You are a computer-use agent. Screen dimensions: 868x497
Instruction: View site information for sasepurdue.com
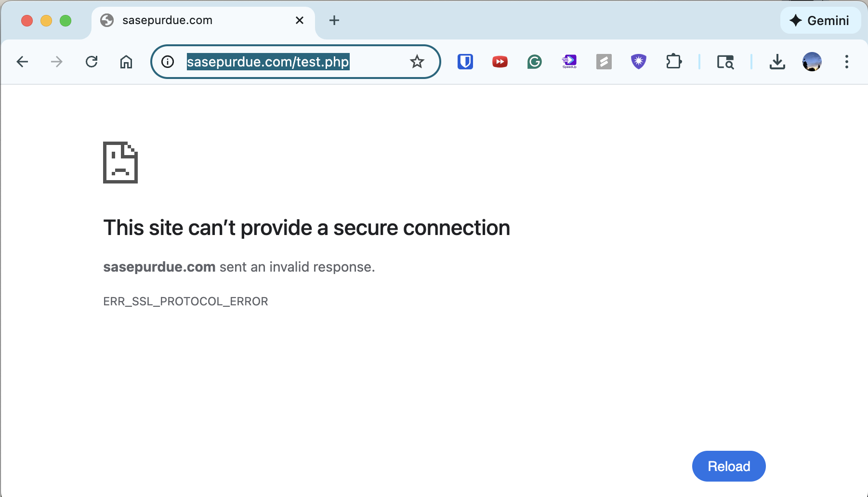coord(167,62)
